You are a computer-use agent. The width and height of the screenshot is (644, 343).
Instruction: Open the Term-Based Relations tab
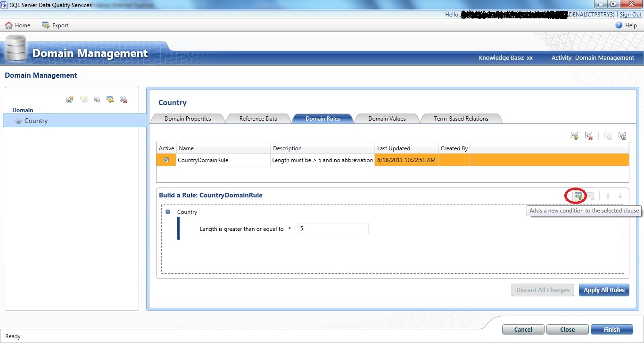[x=461, y=119]
